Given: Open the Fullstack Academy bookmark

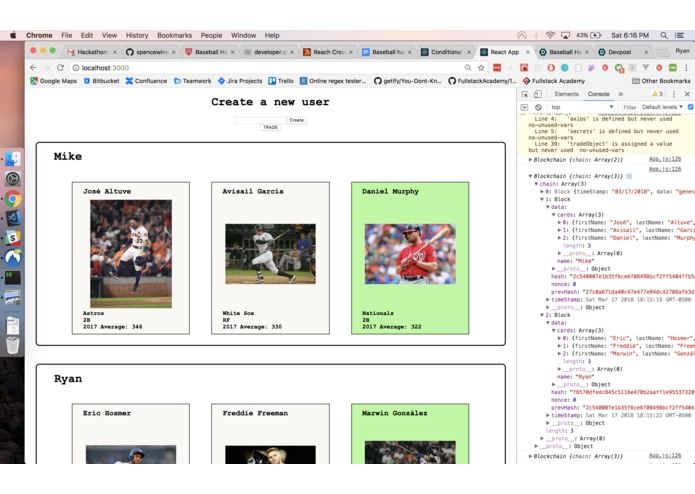Looking at the screenshot, I should click(554, 81).
